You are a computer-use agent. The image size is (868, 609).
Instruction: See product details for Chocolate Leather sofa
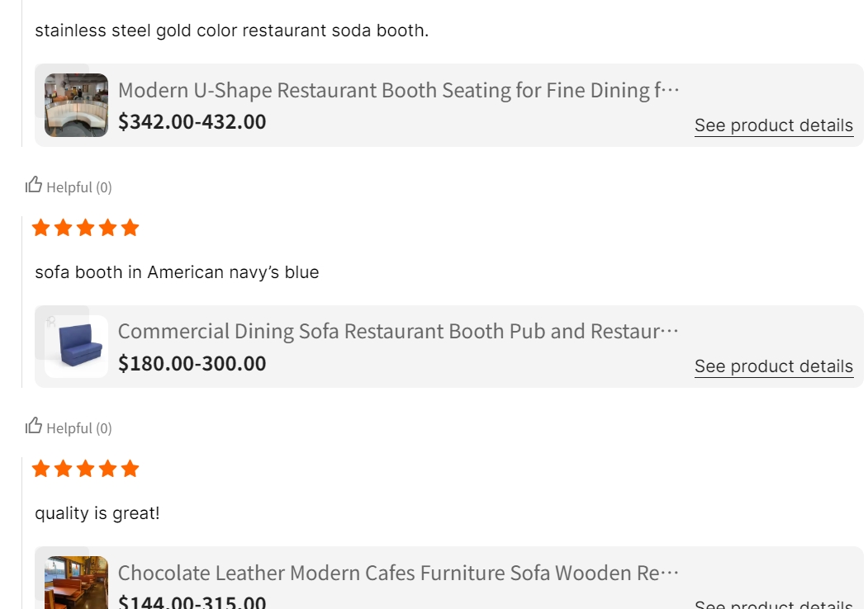coord(773,604)
